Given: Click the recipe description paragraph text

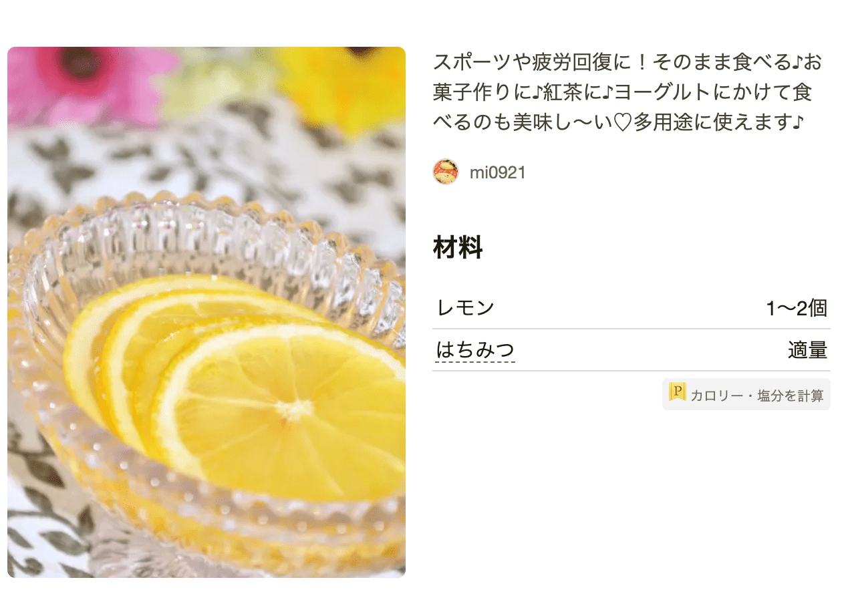Looking at the screenshot, I should (628, 92).
